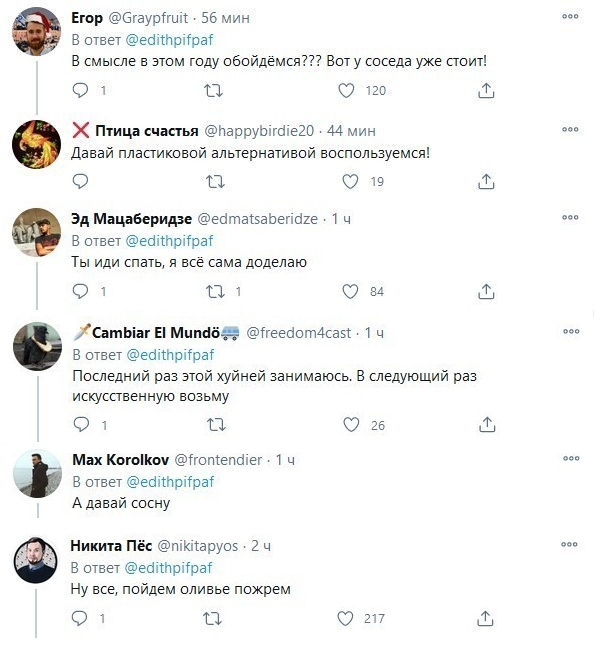Viewport: 595px width, 645px height.
Task: Open more options for Max Korolkov's tweet
Action: pos(571,458)
